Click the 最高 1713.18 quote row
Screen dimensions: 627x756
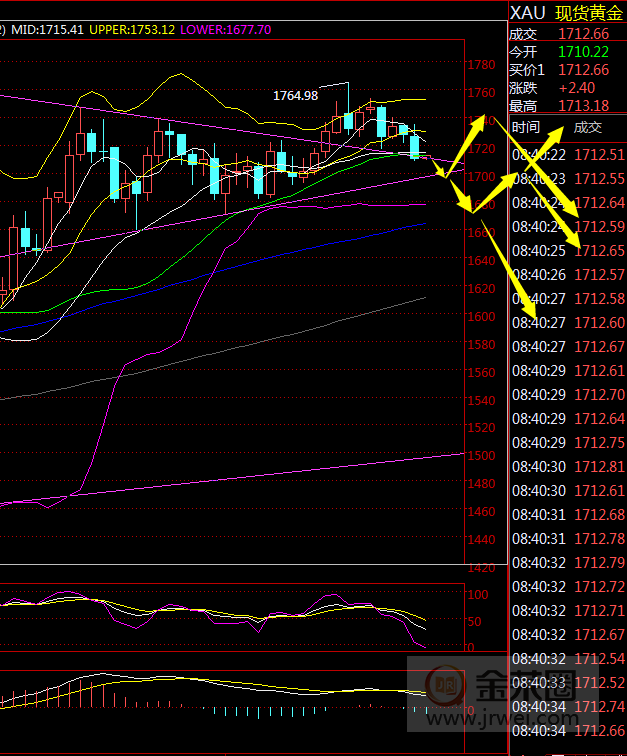[566, 106]
